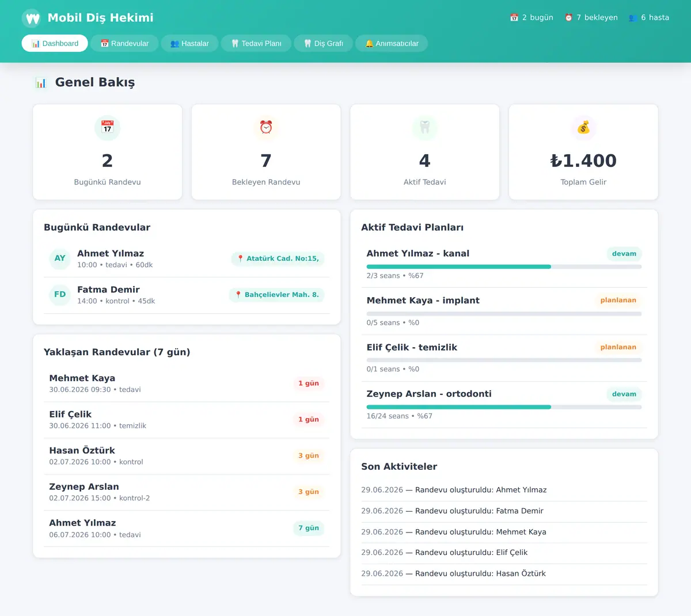The height and width of the screenshot is (616, 691).
Task: Click the Zeynep Arslan ortodonti progress bar
Action: [504, 407]
